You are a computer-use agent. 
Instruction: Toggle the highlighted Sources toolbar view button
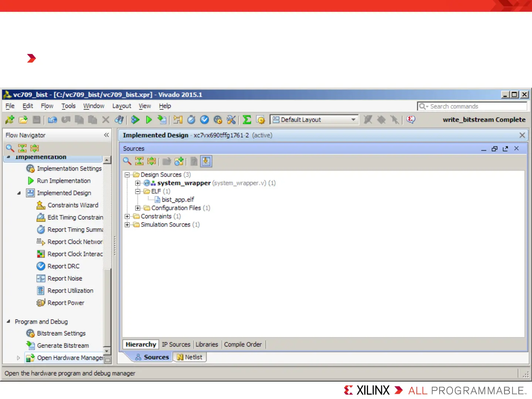(206, 161)
